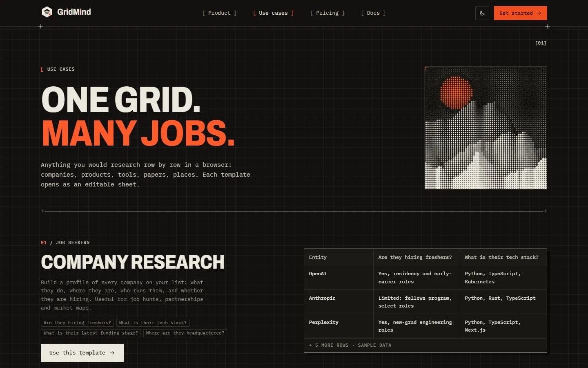Click the 'ONE GRID.' headline
The width and height of the screenshot is (588, 368).
click(x=121, y=99)
